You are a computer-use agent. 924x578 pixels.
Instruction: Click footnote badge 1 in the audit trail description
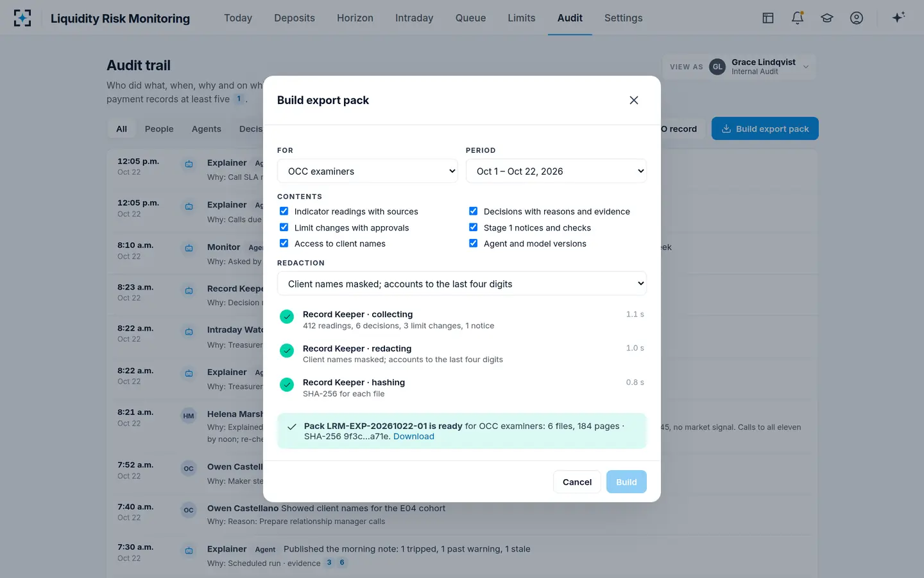click(x=239, y=99)
